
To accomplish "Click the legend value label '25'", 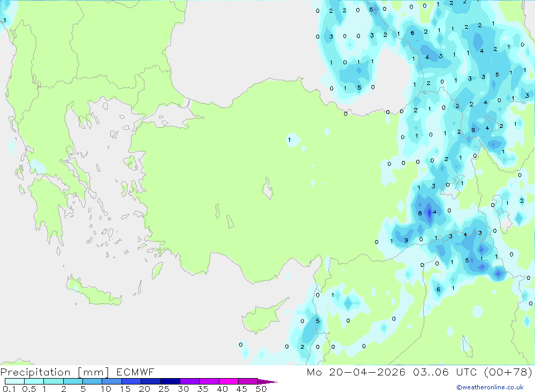I will pos(164,389).
